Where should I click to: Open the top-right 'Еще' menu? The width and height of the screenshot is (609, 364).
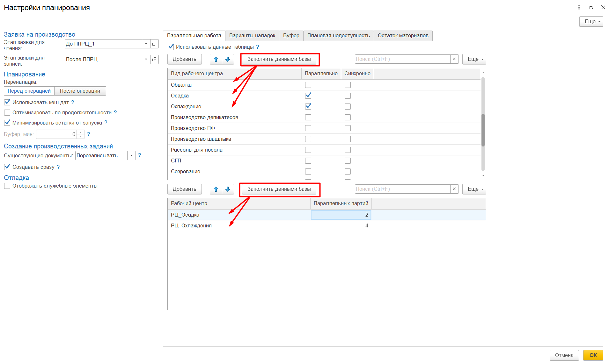coord(591,22)
